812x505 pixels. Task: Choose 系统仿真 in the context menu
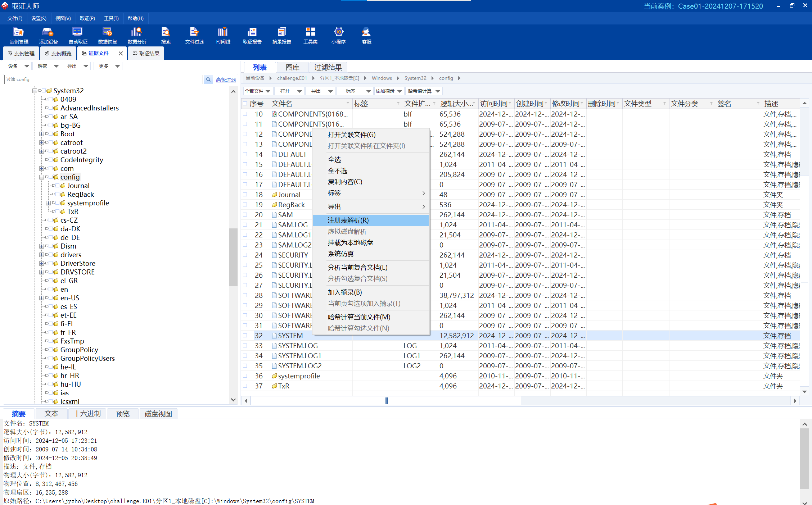point(371,254)
